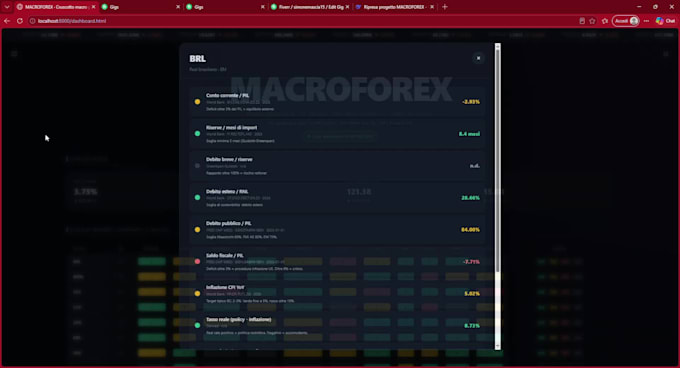Click the popup scrollbar thumb
Image resolution: width=680 pixels, height=368 pixels.
497,160
